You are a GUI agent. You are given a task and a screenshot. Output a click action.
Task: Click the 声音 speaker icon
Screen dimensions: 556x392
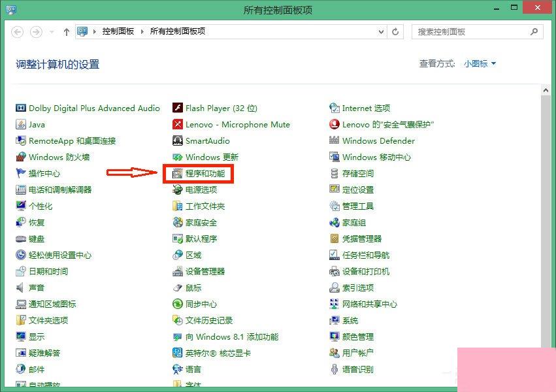pyautogui.click(x=20, y=288)
